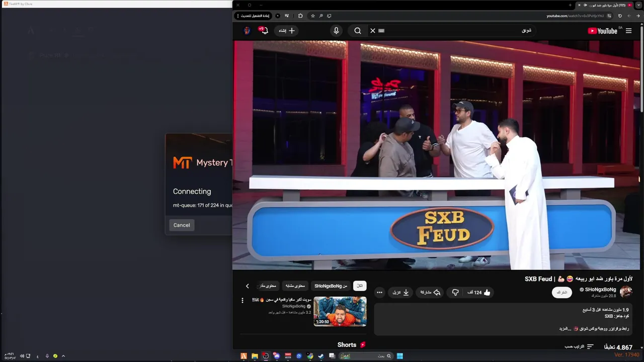Click the YouTube search magnifier button
The height and width of the screenshot is (362, 644).
click(358, 31)
